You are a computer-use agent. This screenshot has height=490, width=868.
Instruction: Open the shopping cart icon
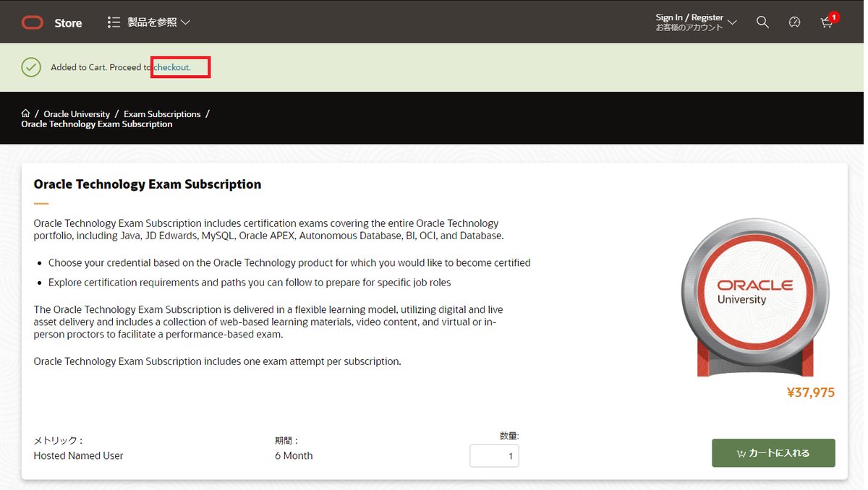pos(827,22)
